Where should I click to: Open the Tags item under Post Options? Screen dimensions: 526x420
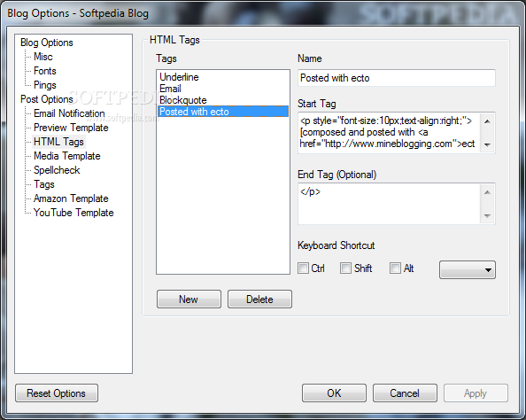[44, 184]
